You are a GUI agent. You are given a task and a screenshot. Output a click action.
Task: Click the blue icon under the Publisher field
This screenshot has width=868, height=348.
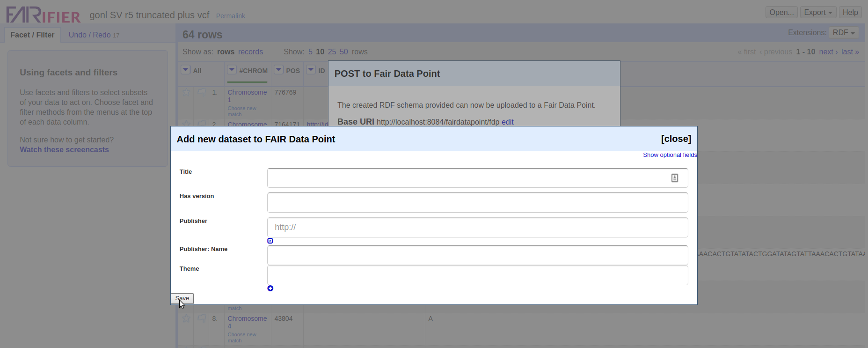point(270,241)
